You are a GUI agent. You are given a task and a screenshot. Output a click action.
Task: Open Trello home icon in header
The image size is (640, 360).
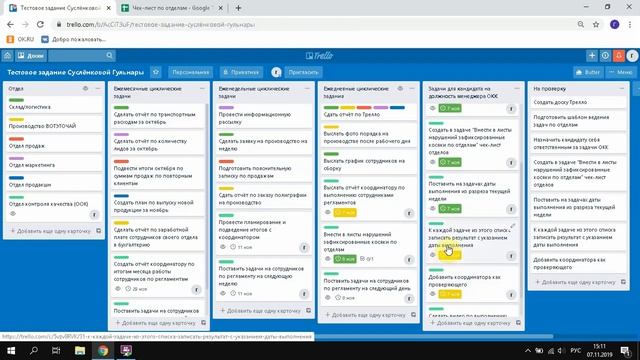click(x=7, y=56)
